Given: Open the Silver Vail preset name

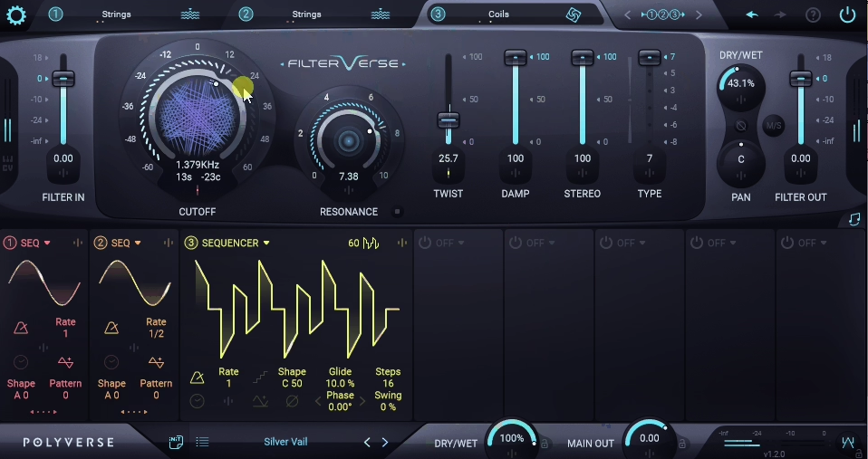Looking at the screenshot, I should pos(285,442).
